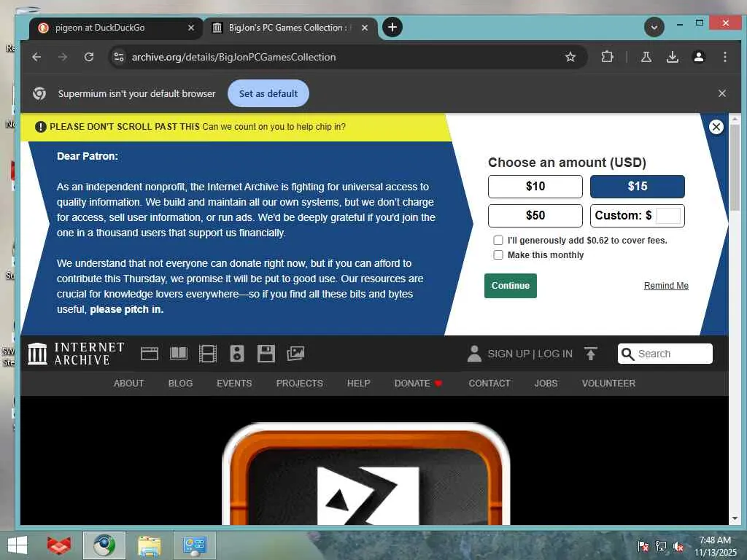The image size is (747, 560).
Task: Open the HELP menu item
Action: (358, 384)
